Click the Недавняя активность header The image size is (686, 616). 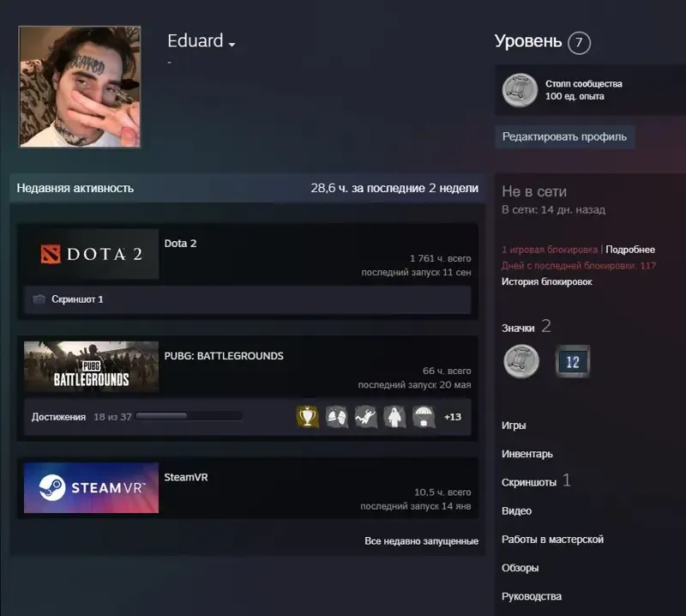(75, 188)
